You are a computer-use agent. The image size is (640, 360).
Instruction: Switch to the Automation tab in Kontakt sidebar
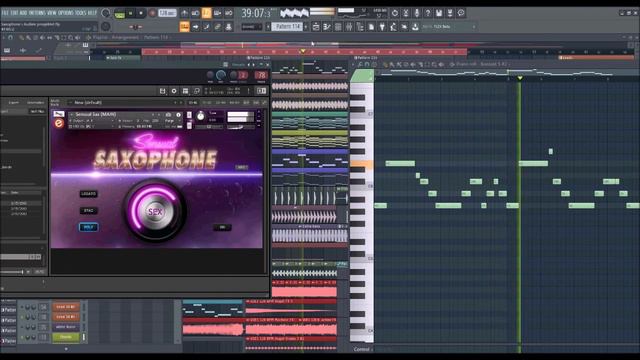point(35,102)
